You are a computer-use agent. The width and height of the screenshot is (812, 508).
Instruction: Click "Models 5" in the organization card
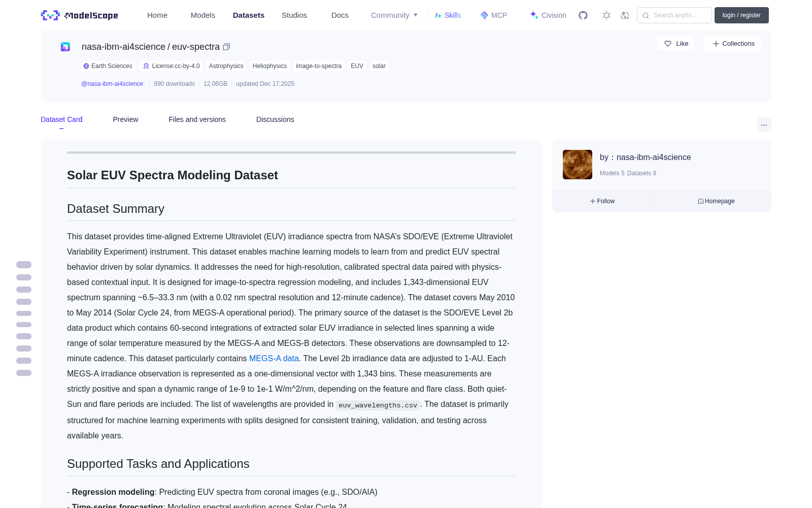(612, 173)
